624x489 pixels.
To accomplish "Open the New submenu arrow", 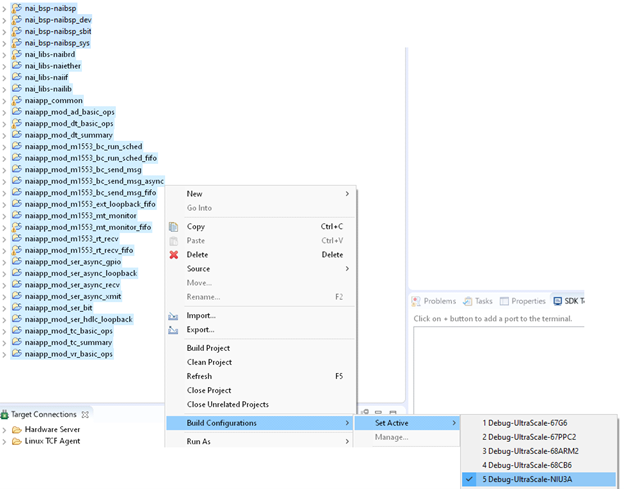I will pos(347,194).
